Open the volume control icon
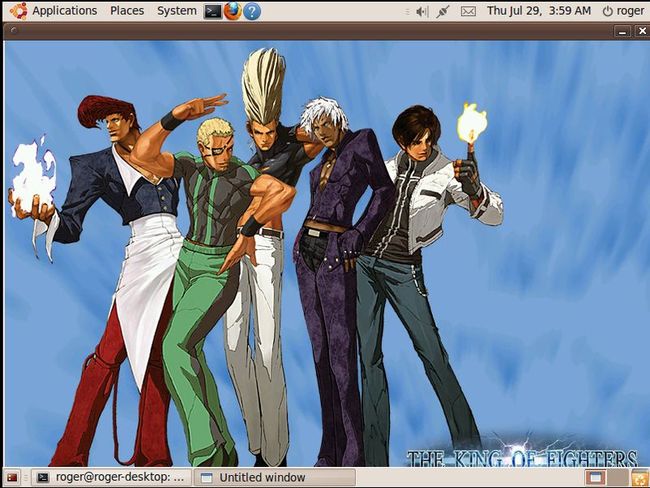The height and width of the screenshot is (488, 650). pyautogui.click(x=422, y=12)
